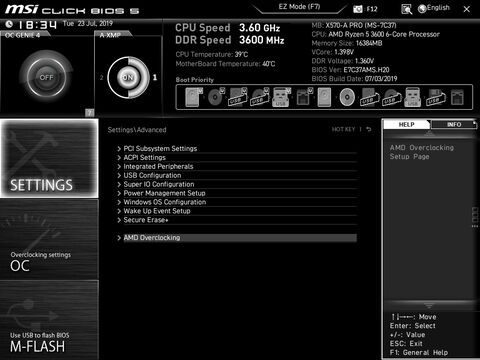Select the legacy USB CD/DVD boot icon
Screen dimensions: 480x360
point(391,97)
